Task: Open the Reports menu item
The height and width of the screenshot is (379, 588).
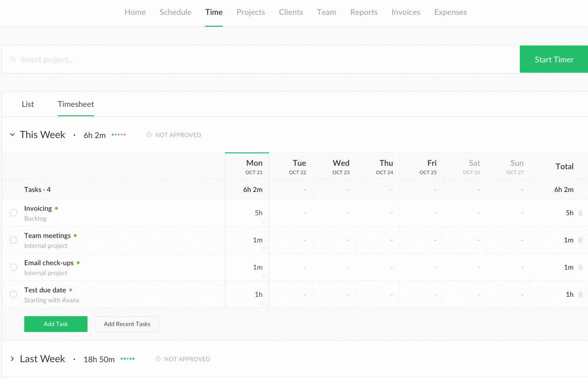Action: 363,12
